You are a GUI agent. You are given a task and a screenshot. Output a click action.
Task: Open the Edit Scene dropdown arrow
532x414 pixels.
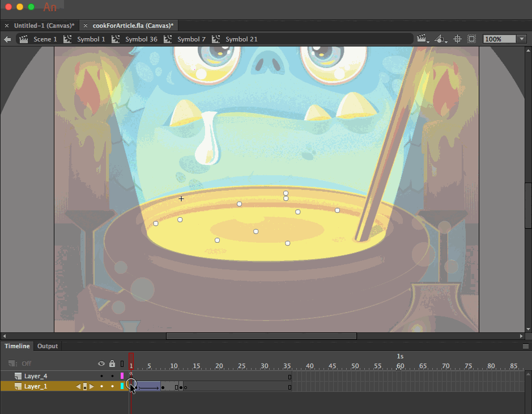click(x=429, y=43)
